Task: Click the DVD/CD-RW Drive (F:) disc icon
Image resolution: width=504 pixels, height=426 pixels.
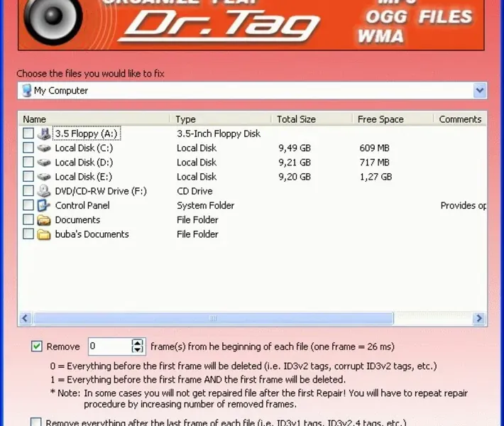Action: point(44,191)
